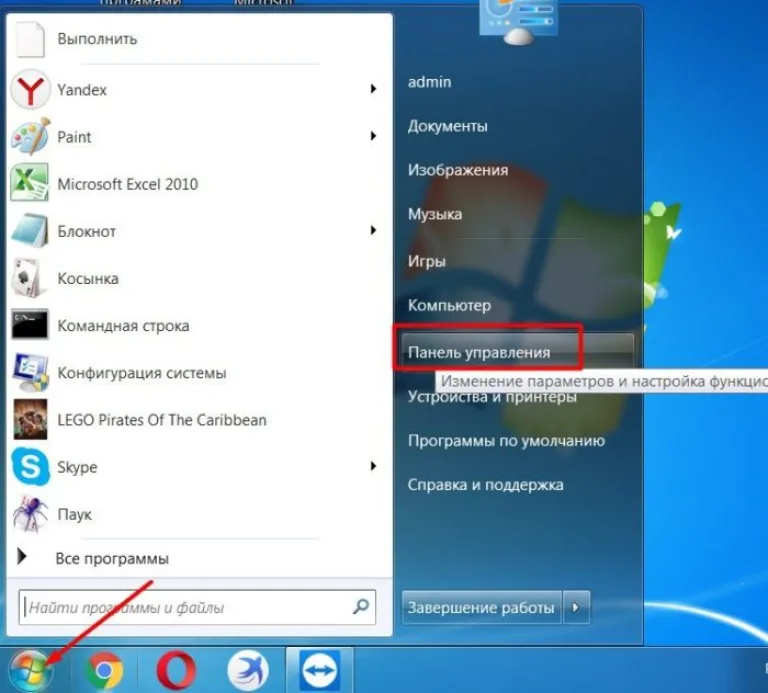Open the Косынка solitaire cards icon
Viewport: 768px width, 693px height.
pos(29,278)
